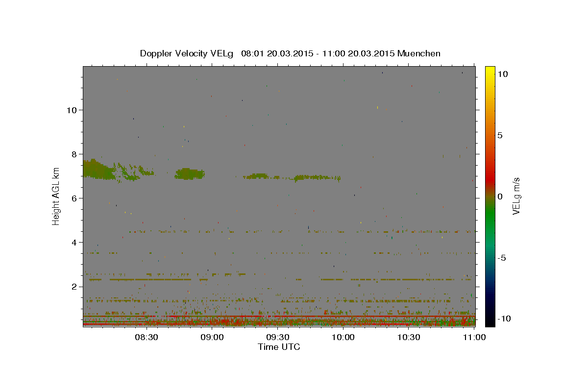Click the colorbar label '-5'

502,258
